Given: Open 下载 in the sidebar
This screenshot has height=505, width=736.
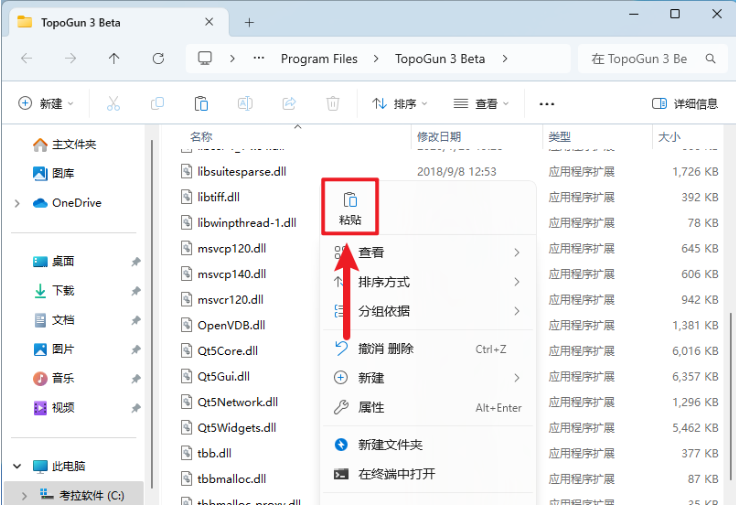Looking at the screenshot, I should [54, 291].
